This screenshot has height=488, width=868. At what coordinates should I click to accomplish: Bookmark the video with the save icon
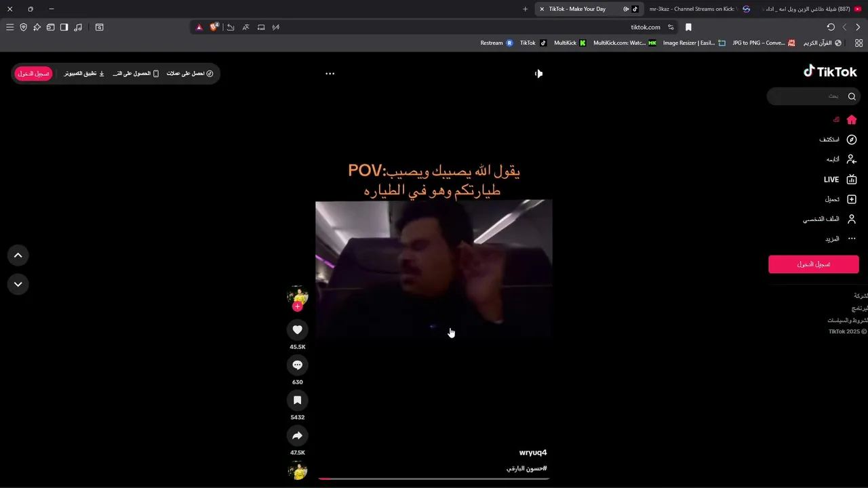point(297,400)
